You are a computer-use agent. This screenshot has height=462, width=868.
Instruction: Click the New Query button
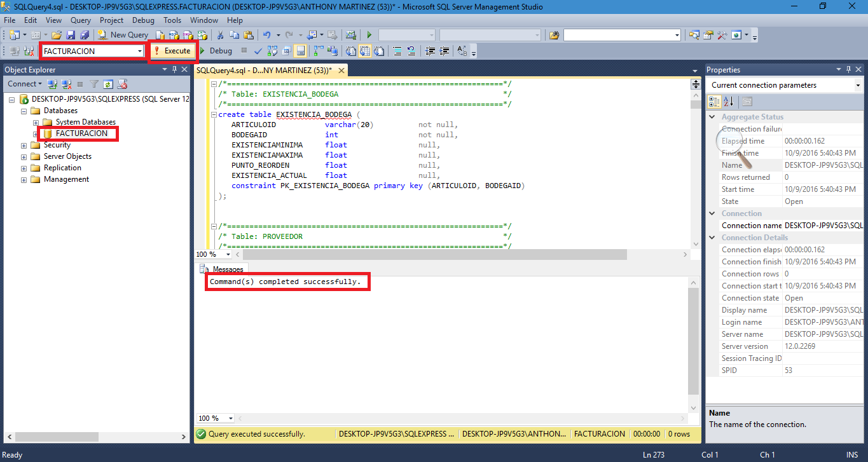(123, 35)
